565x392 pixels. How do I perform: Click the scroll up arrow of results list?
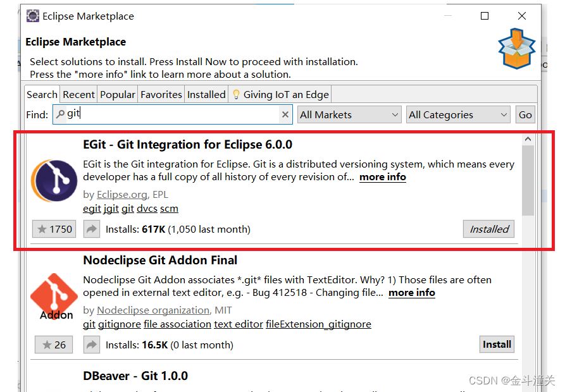point(528,139)
